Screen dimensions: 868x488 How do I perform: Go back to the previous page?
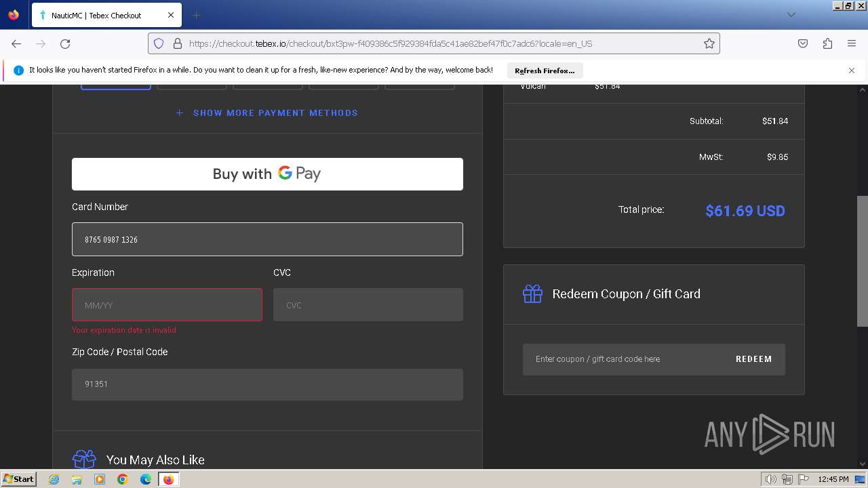pos(16,43)
